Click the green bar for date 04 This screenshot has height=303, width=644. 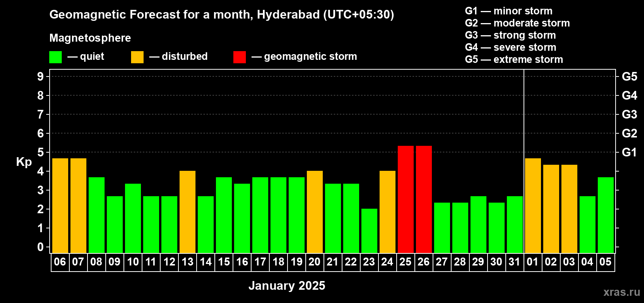coord(588,225)
